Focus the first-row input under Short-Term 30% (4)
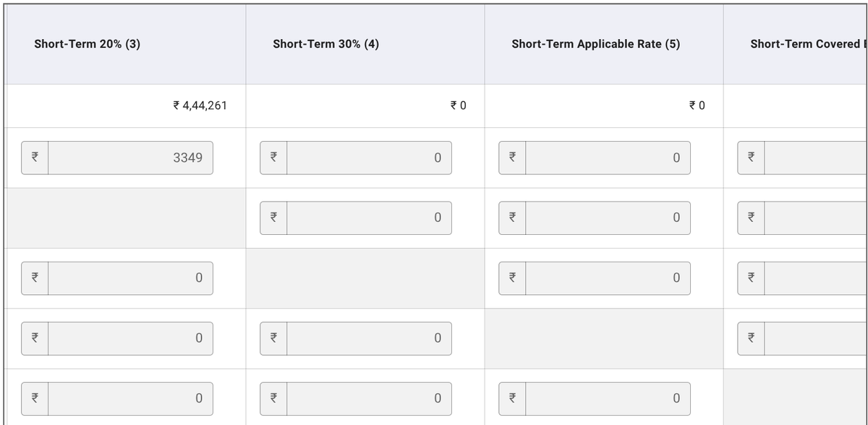This screenshot has width=868, height=425. click(x=370, y=158)
